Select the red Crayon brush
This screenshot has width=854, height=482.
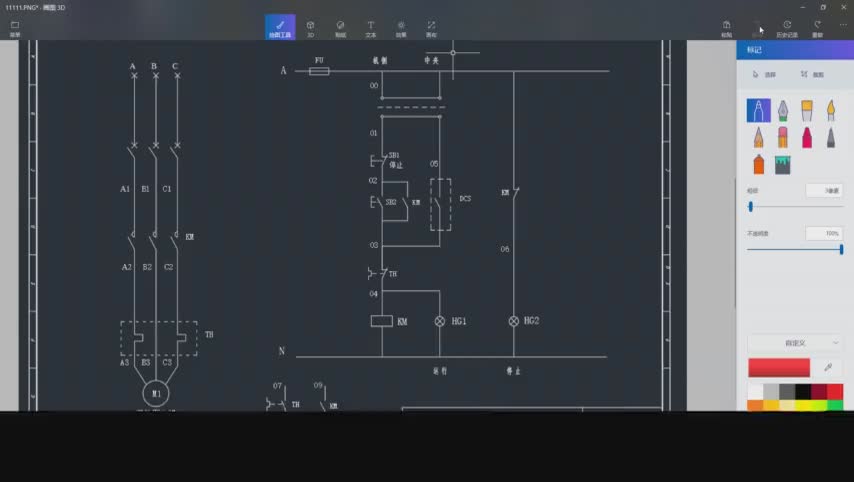(x=807, y=137)
